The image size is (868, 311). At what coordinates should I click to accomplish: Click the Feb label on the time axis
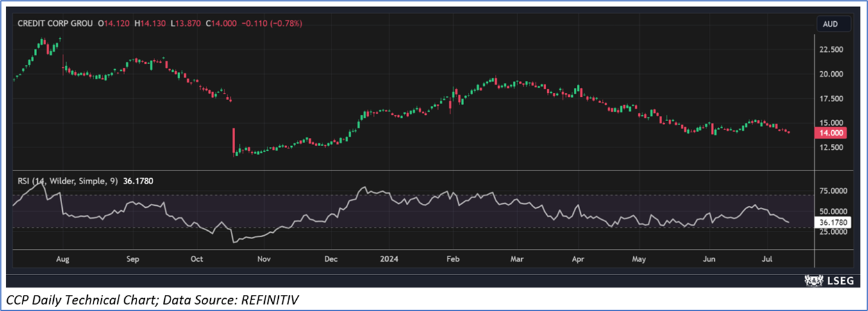[x=453, y=259]
